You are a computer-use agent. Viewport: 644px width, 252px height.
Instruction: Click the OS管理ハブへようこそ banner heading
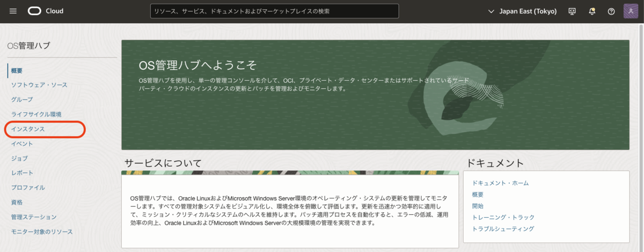pos(197,66)
